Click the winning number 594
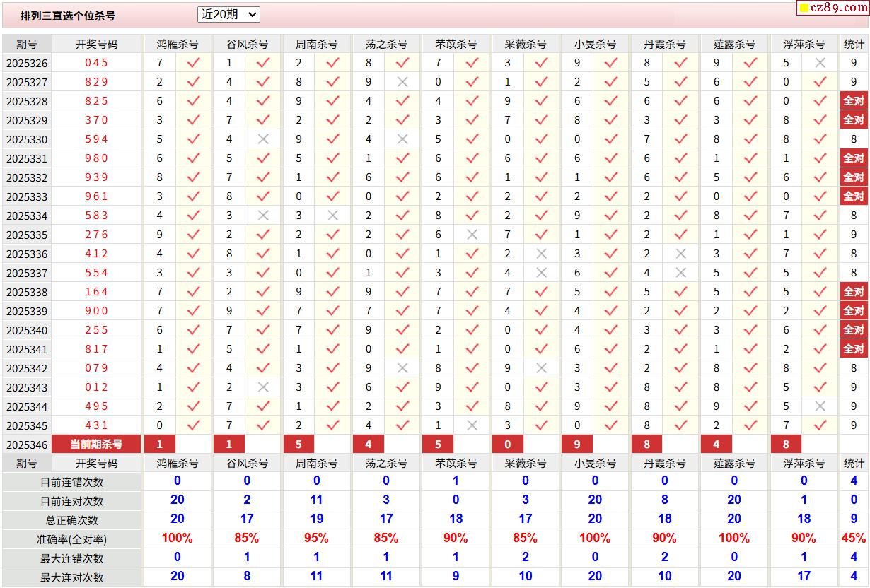 [x=97, y=139]
